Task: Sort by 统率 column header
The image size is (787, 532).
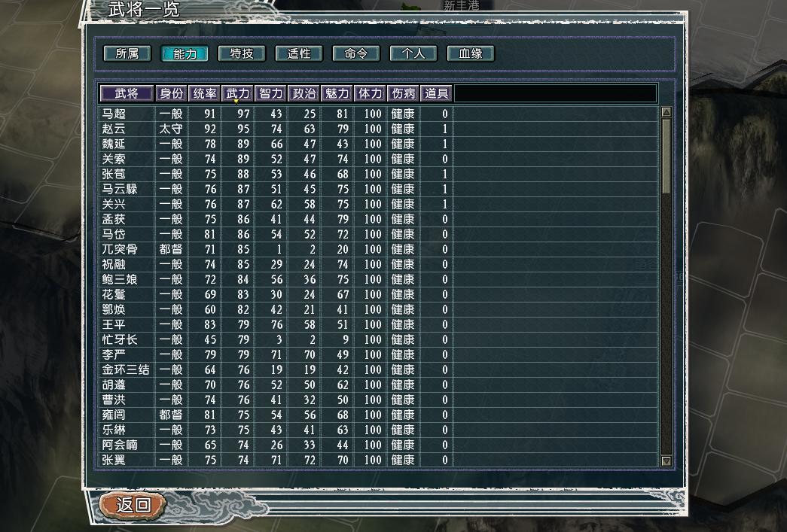Action: pyautogui.click(x=204, y=93)
